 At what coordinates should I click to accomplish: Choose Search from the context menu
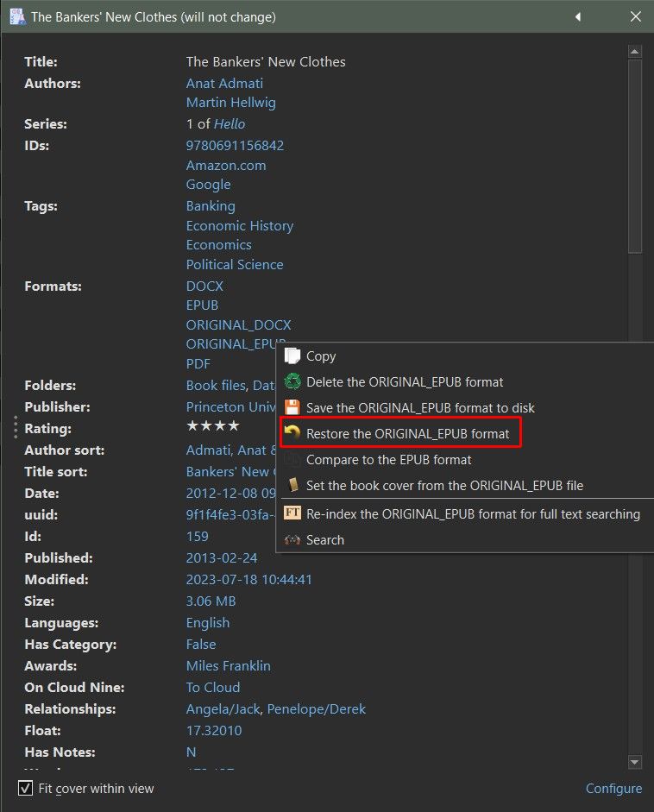tap(325, 539)
